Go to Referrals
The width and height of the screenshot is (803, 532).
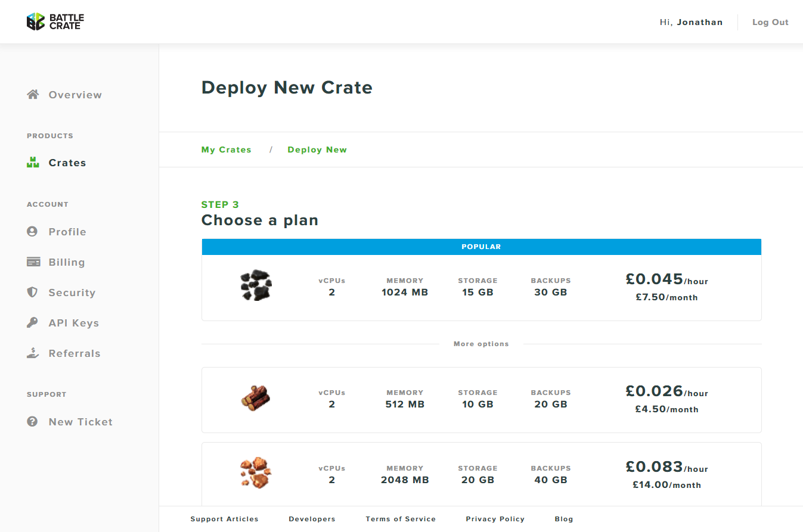[75, 353]
